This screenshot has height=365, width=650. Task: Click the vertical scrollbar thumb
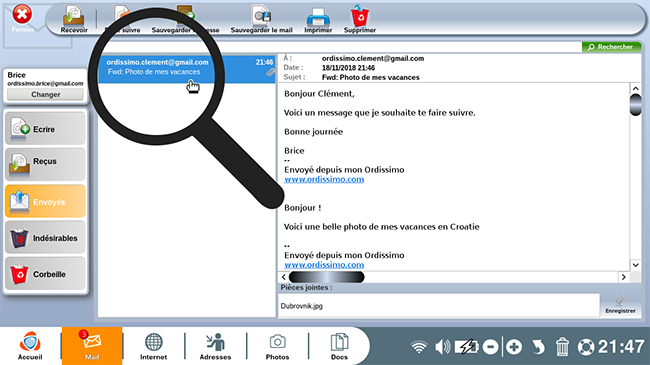click(x=635, y=105)
